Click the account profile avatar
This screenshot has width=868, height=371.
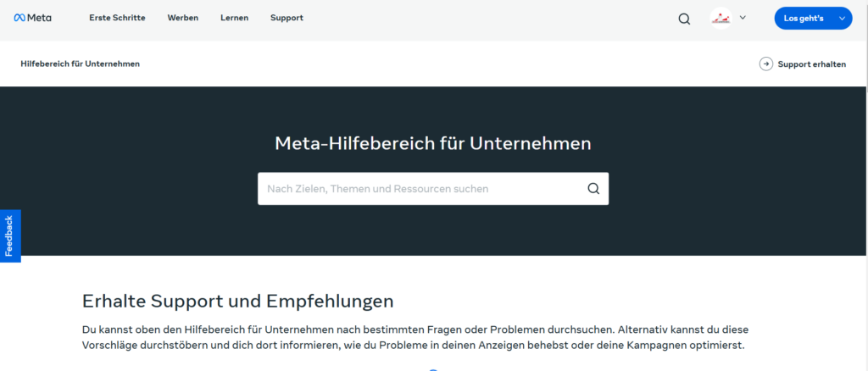721,19
